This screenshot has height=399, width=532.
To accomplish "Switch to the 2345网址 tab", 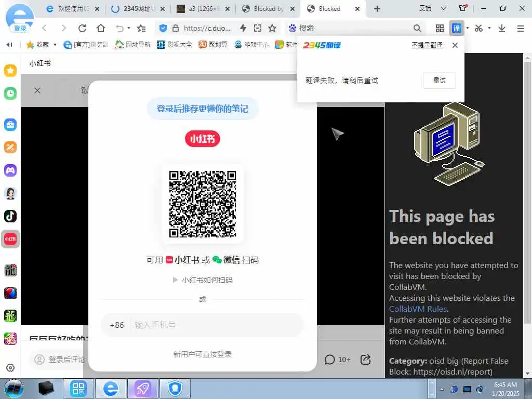I will pyautogui.click(x=139, y=9).
